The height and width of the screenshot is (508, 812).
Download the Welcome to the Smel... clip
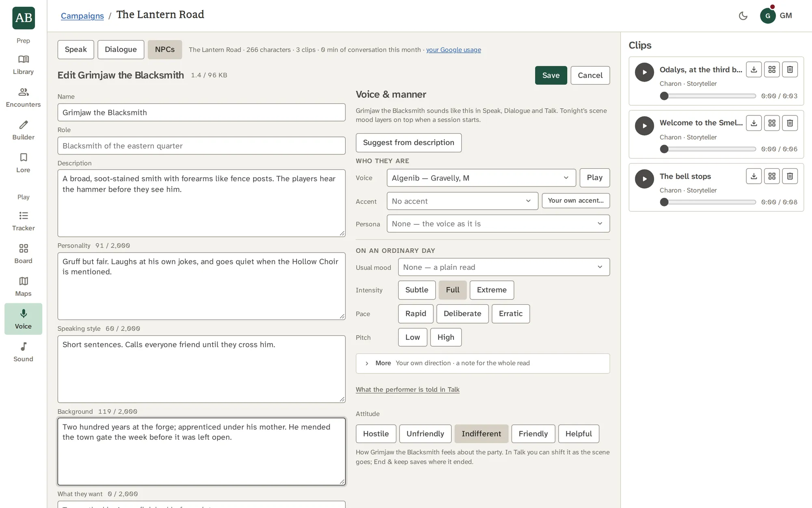point(754,123)
